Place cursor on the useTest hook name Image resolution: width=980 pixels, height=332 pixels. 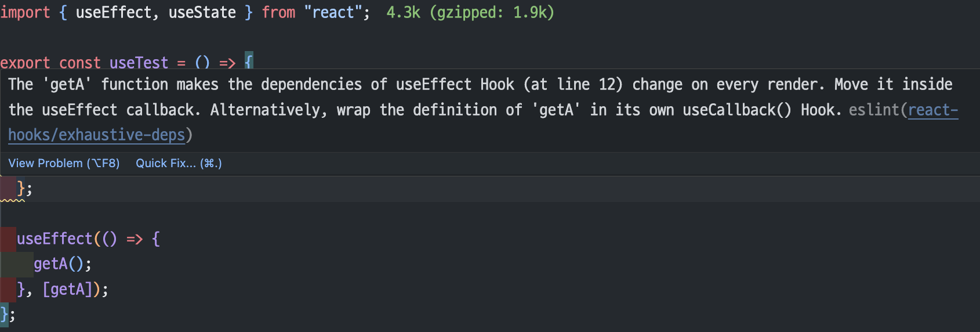[139, 63]
